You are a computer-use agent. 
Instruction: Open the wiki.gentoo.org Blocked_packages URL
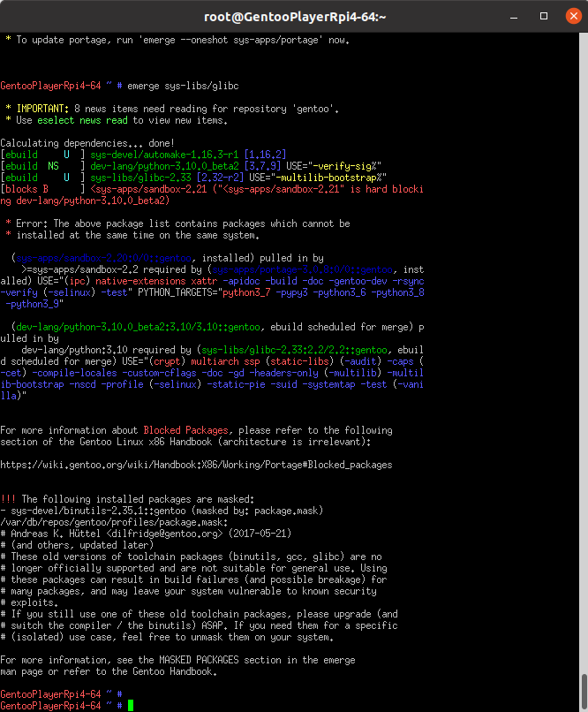coord(196,465)
